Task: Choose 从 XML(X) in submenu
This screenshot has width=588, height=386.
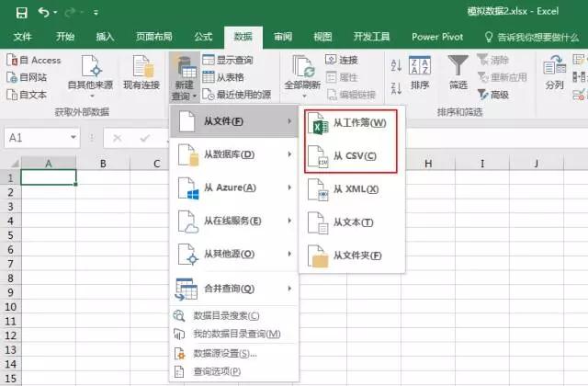Action: click(x=352, y=189)
